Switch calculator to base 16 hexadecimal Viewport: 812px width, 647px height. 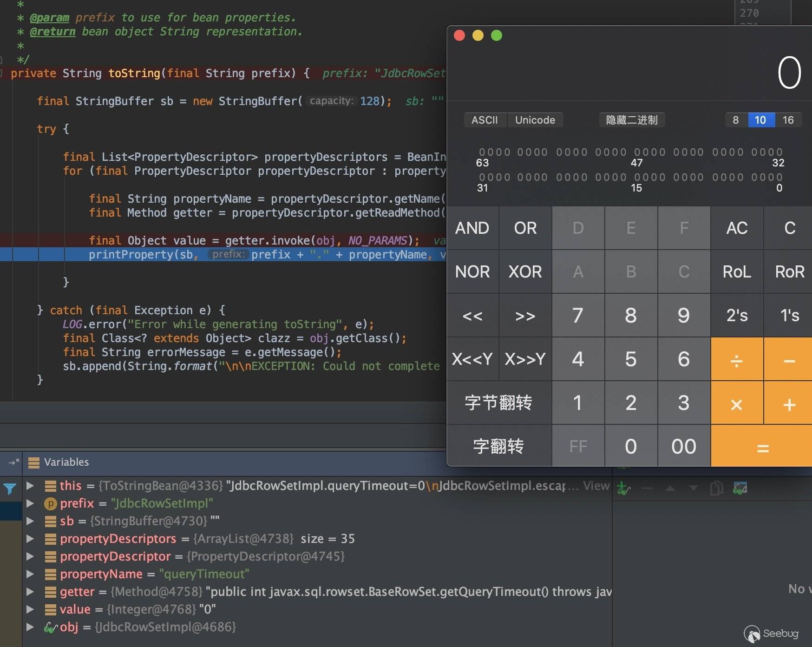(x=788, y=120)
